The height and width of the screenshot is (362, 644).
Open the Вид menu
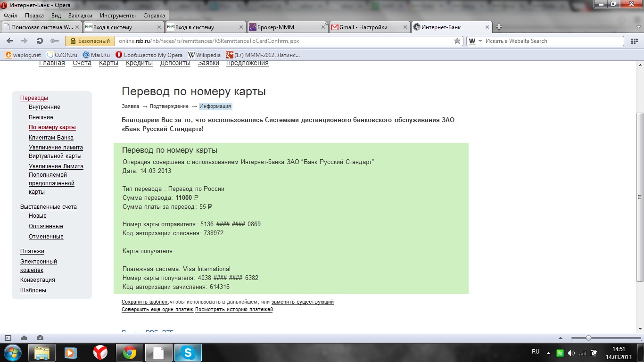[x=56, y=15]
